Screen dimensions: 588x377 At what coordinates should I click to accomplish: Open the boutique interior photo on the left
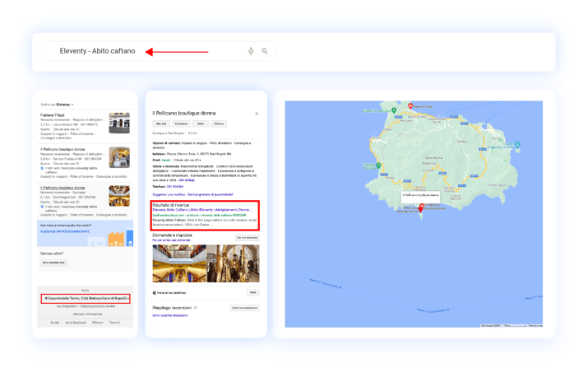pos(179,263)
